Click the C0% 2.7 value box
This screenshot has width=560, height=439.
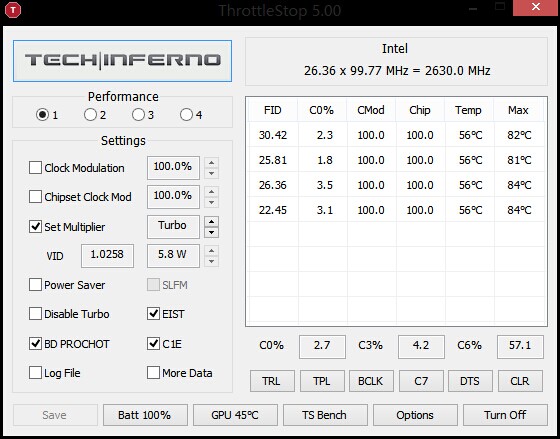click(x=322, y=346)
